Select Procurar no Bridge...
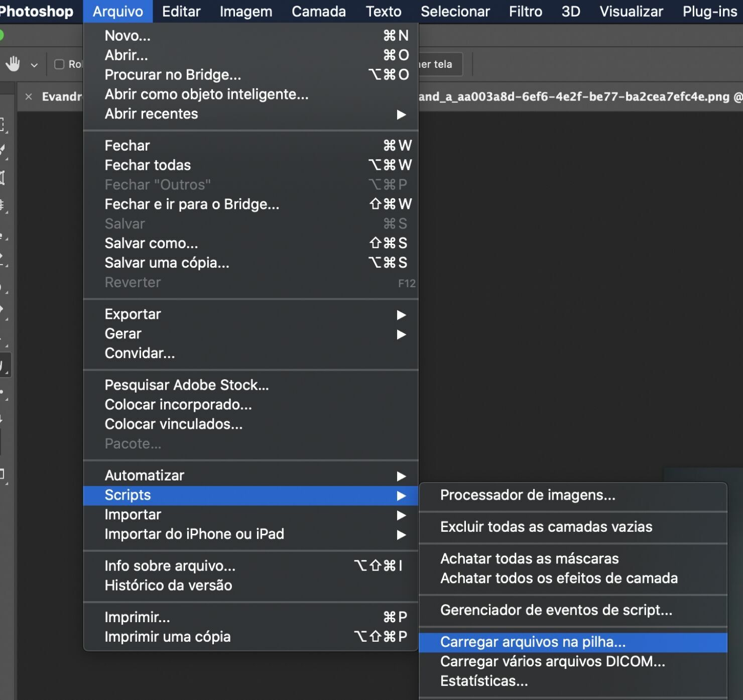Screen dimensions: 743x700 coord(251,75)
